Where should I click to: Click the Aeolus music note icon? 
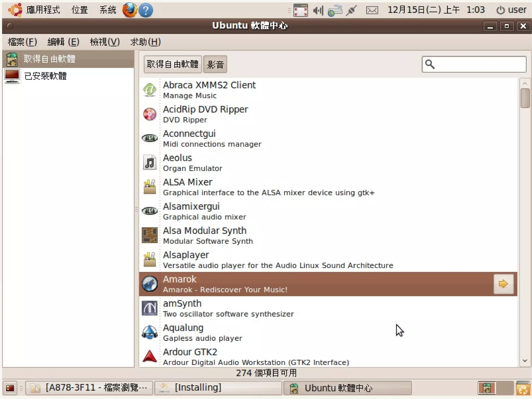click(150, 162)
